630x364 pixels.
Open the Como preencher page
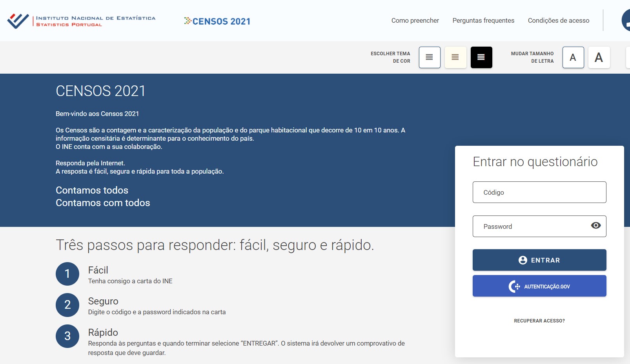[x=415, y=20]
